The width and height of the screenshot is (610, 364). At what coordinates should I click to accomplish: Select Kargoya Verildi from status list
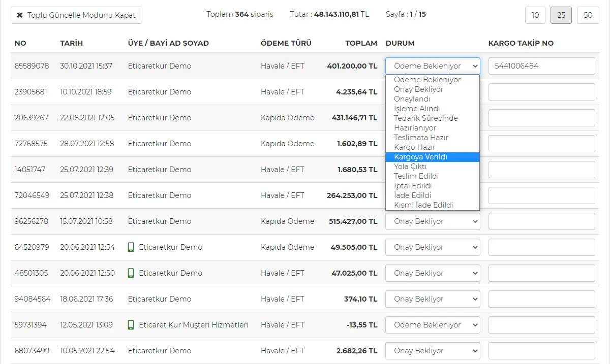(432, 157)
